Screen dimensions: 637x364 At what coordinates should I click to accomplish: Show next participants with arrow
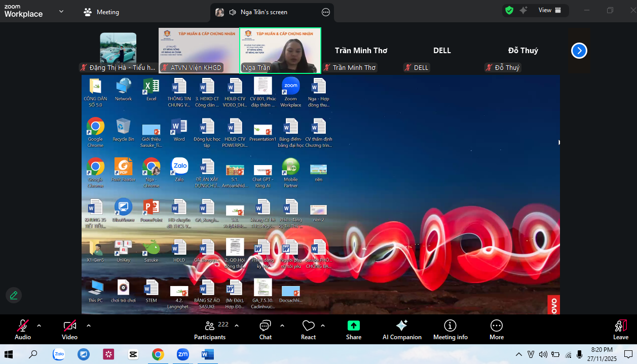(x=579, y=51)
